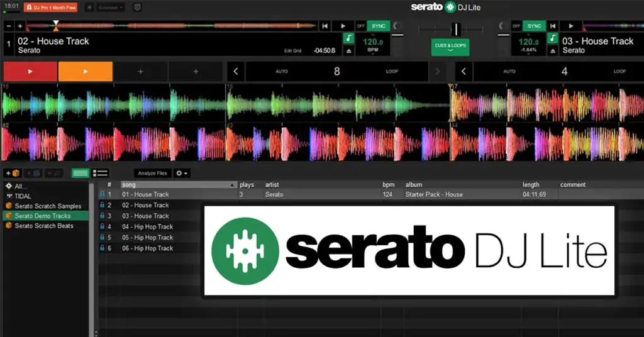Screen dimensions: 644x337
Task: Play deck 2 House Track
Action: pos(571,26)
